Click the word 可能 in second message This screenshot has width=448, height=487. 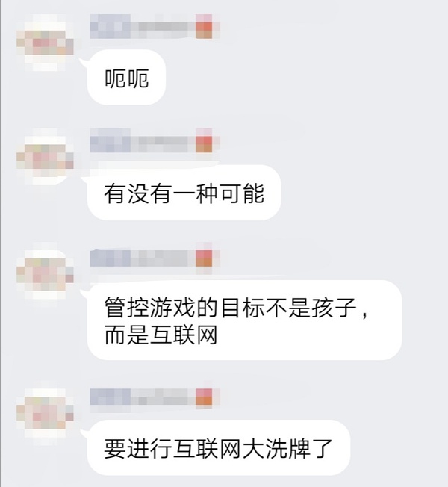(242, 193)
